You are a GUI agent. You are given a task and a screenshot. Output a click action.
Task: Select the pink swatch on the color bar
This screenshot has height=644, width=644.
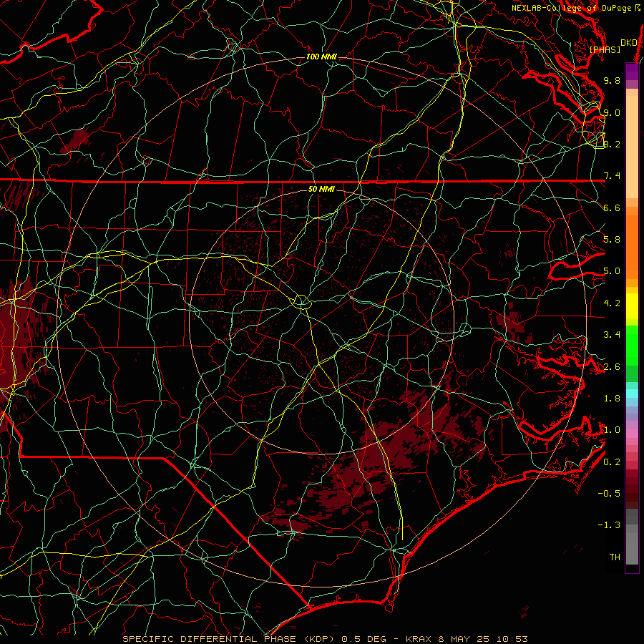[x=632, y=434]
